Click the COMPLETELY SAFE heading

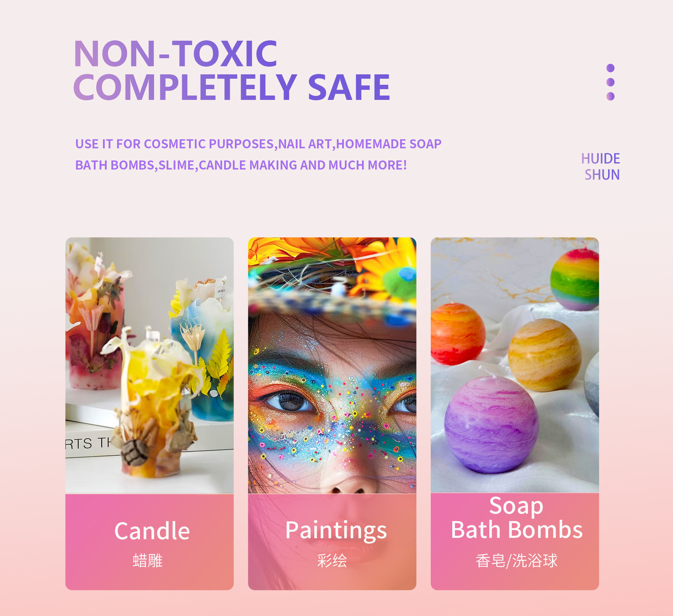(232, 87)
